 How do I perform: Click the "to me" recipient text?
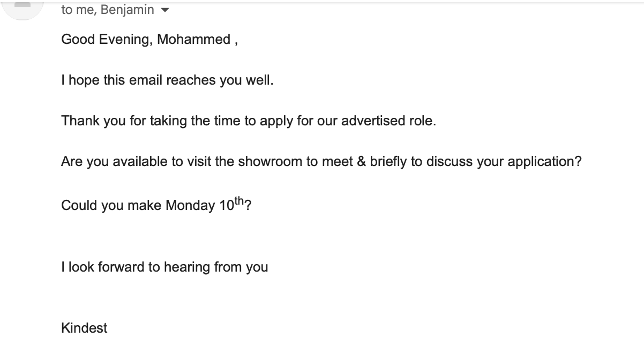77,10
